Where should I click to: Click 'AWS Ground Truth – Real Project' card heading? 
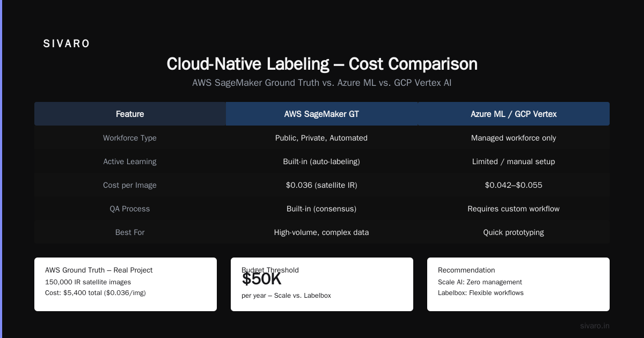(x=99, y=270)
